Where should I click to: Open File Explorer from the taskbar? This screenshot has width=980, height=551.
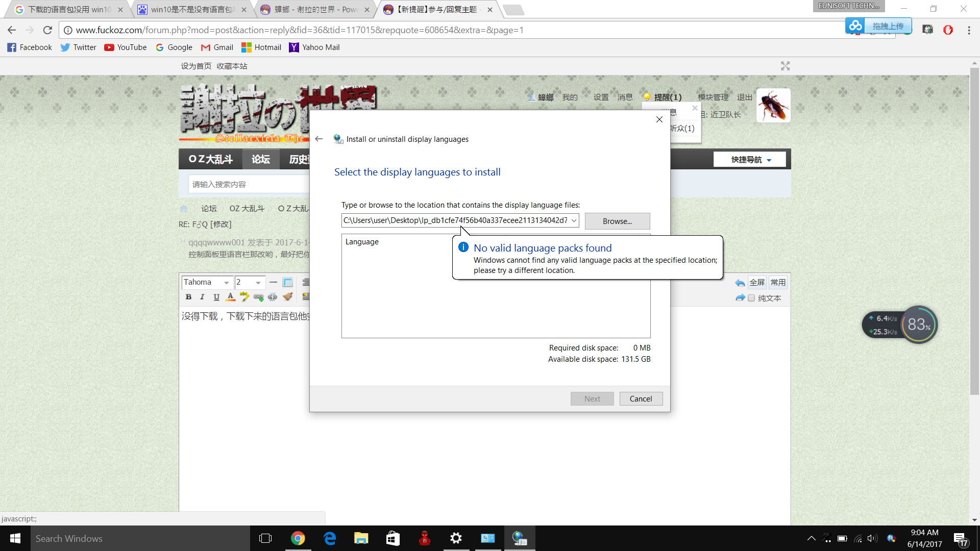(x=361, y=538)
